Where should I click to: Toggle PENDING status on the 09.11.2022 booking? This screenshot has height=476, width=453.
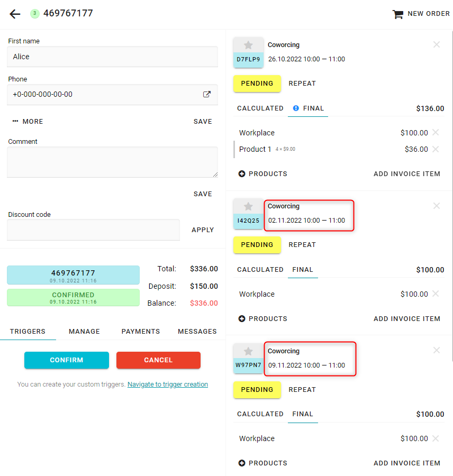tap(257, 389)
